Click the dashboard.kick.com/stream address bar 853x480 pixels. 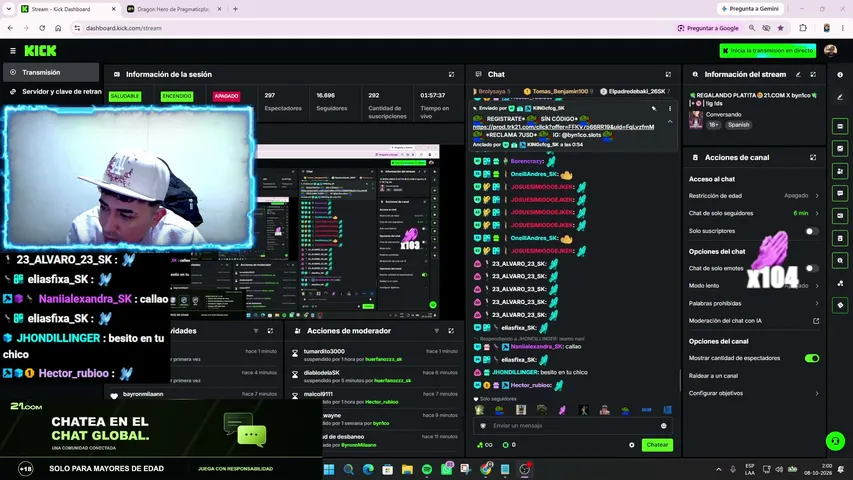123,28
